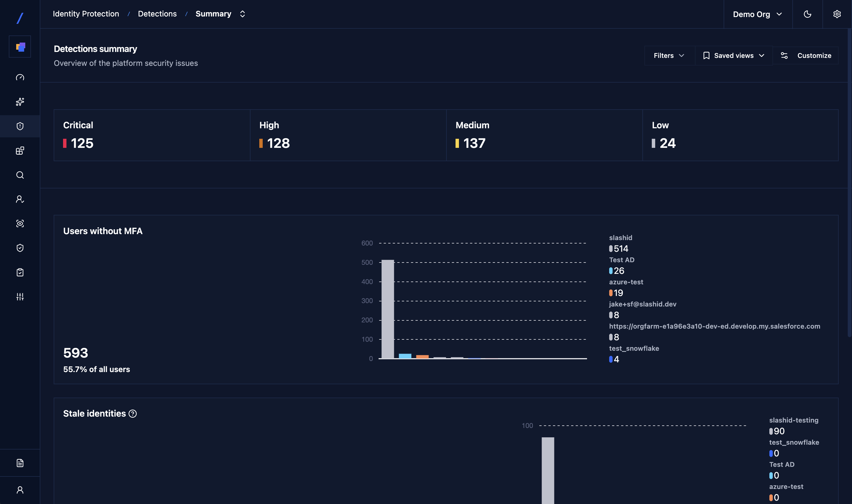This screenshot has height=504, width=852.
Task: Open the sliders settings icon in sidebar
Action: (20, 297)
